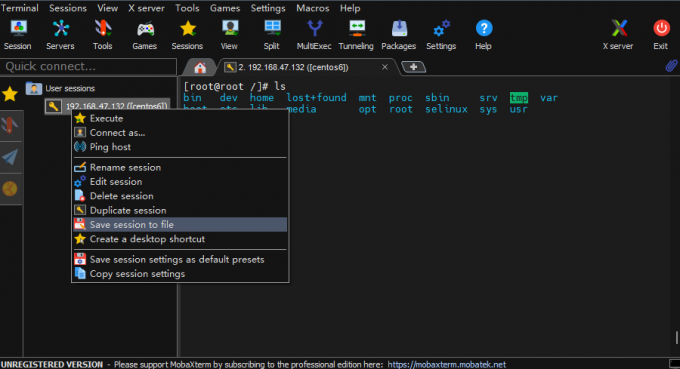This screenshot has width=680, height=369.
Task: Select Save session settings as default presets
Action: (x=180, y=259)
